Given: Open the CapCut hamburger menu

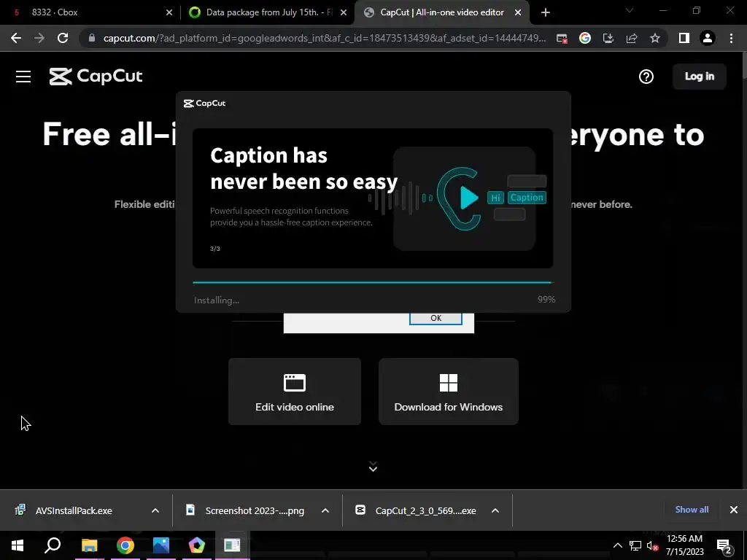Looking at the screenshot, I should pos(23,77).
